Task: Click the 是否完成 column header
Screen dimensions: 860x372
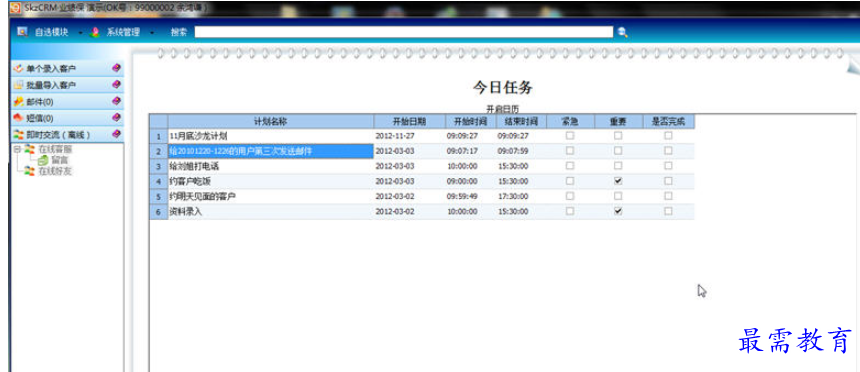Action: click(669, 121)
